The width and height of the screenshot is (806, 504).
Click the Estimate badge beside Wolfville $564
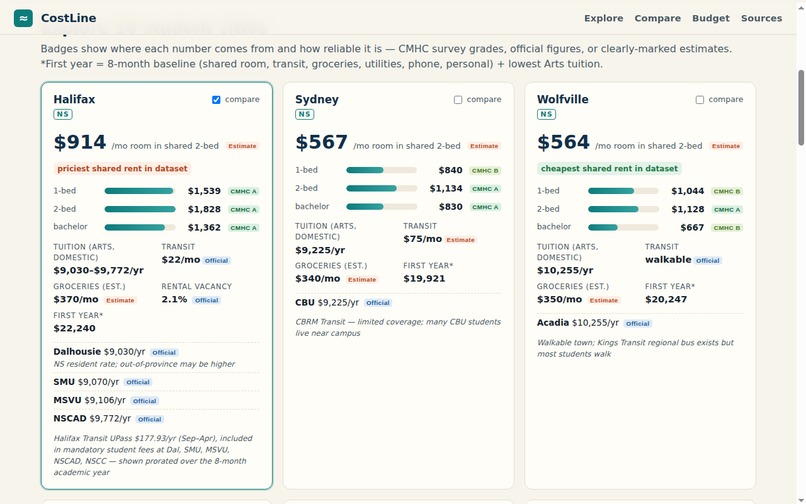pos(726,146)
